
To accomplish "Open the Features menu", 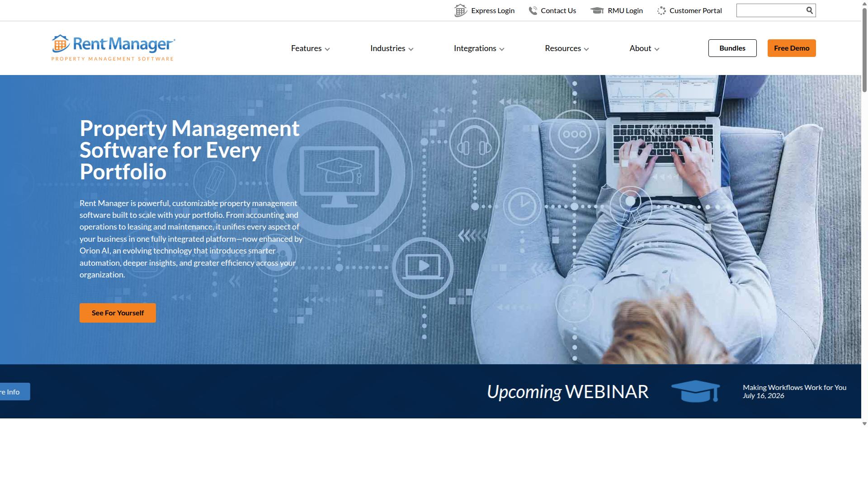I will (306, 48).
